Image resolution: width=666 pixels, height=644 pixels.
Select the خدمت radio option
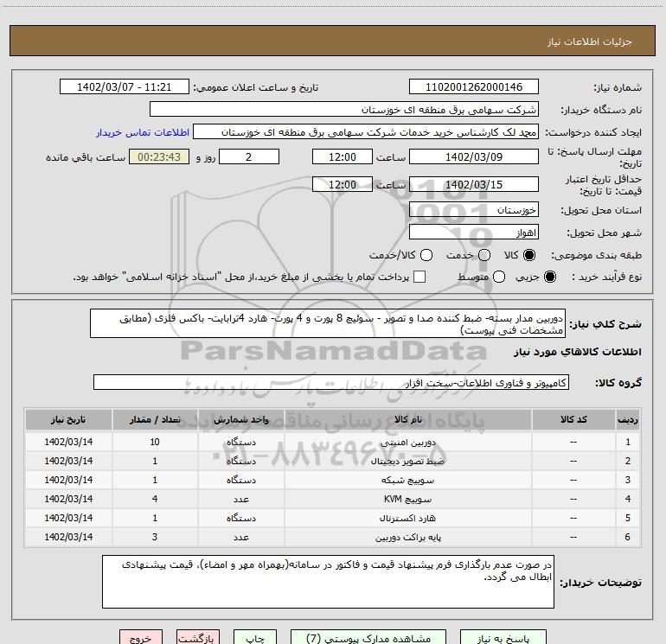click(x=483, y=255)
